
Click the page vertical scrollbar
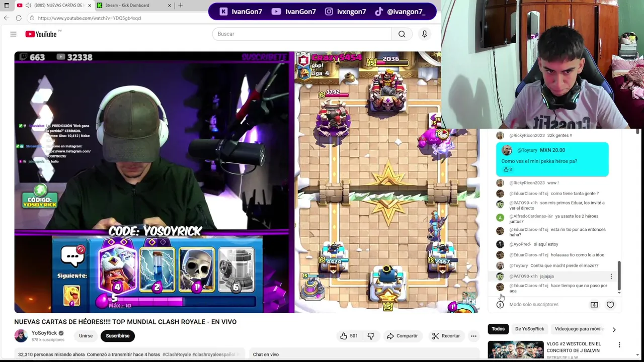tap(638, 132)
